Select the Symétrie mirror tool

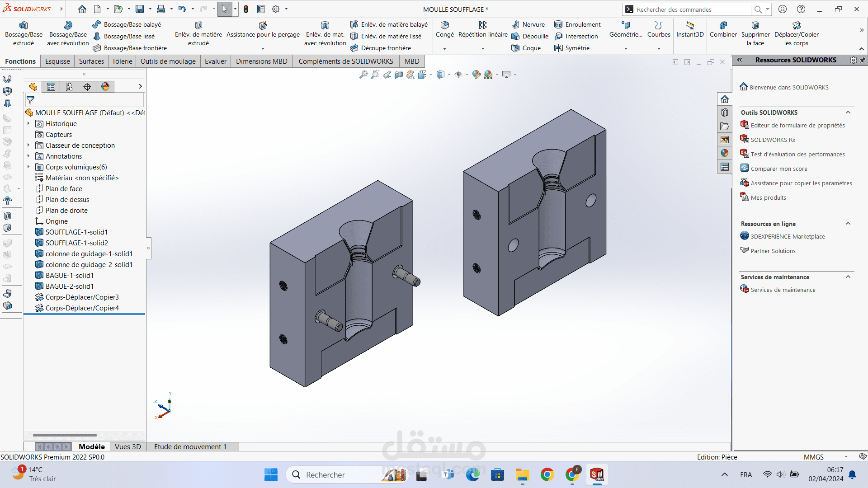click(572, 48)
